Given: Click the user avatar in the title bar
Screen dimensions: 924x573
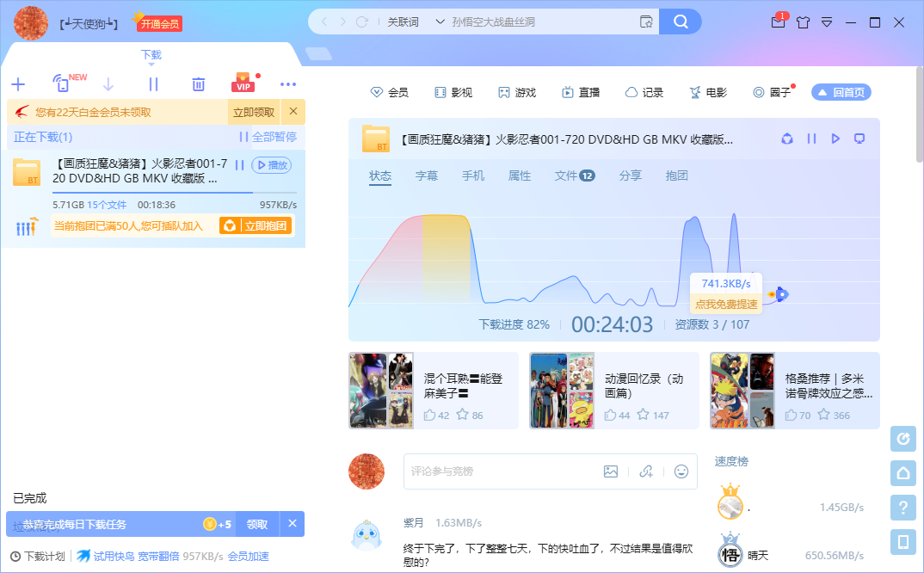Looking at the screenshot, I should (x=31, y=23).
